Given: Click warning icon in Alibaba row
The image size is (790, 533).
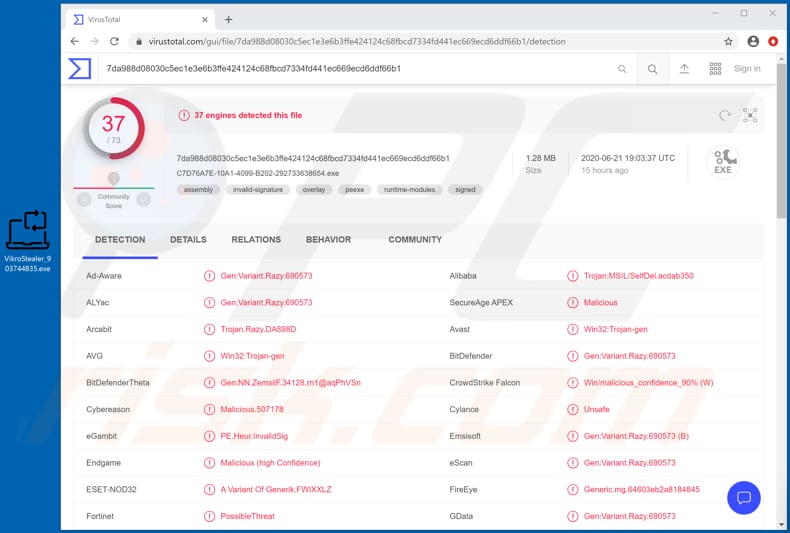Looking at the screenshot, I should [x=572, y=276].
